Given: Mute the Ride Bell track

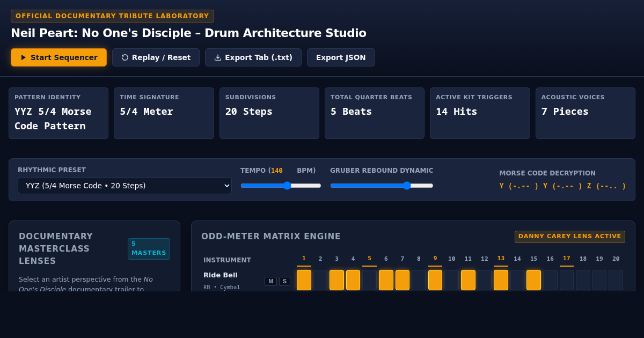Looking at the screenshot, I should pos(270,281).
